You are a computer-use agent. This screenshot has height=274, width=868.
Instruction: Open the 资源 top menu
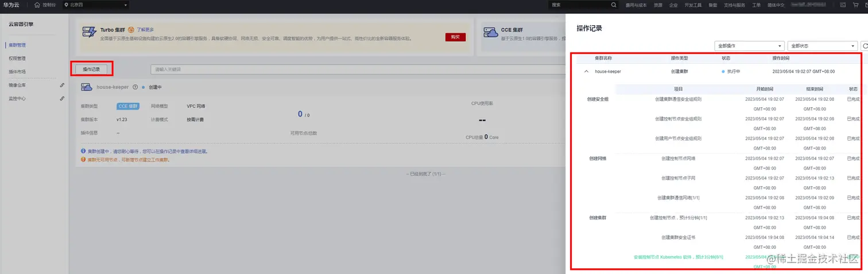click(658, 5)
